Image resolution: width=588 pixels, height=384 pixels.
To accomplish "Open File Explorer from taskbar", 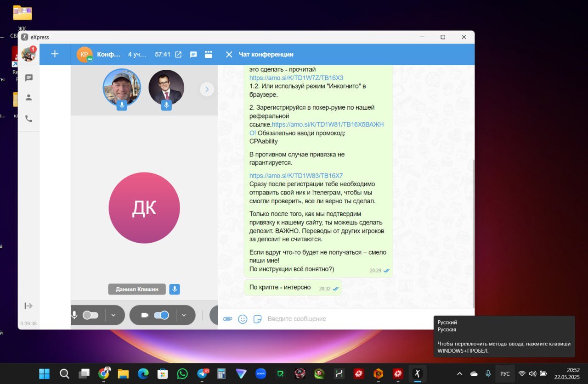I will [x=123, y=373].
